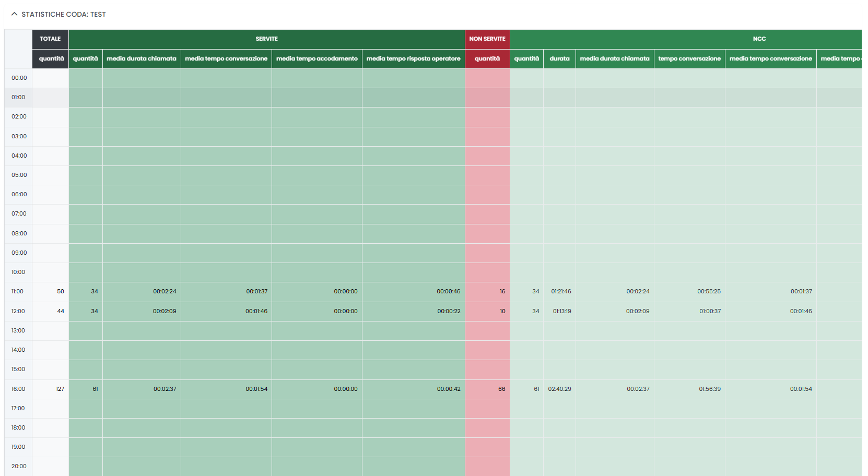Screen dimensions: 868x476
Task: Click non-served value 66 cell
Action: coord(501,389)
